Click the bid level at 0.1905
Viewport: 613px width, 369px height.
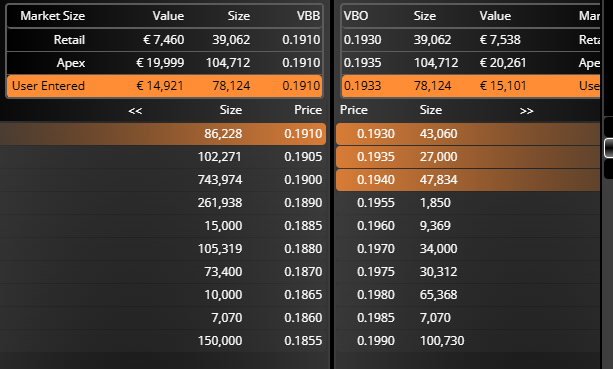click(x=163, y=157)
